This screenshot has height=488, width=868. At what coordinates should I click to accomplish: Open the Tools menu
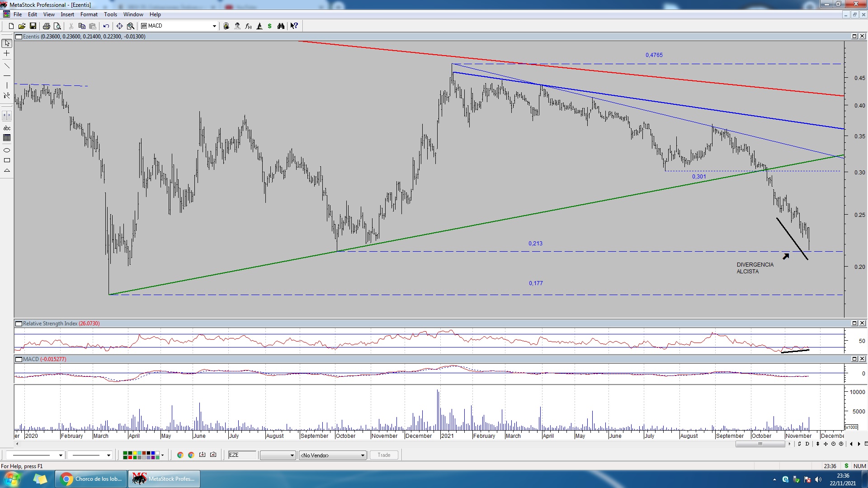pyautogui.click(x=110, y=14)
